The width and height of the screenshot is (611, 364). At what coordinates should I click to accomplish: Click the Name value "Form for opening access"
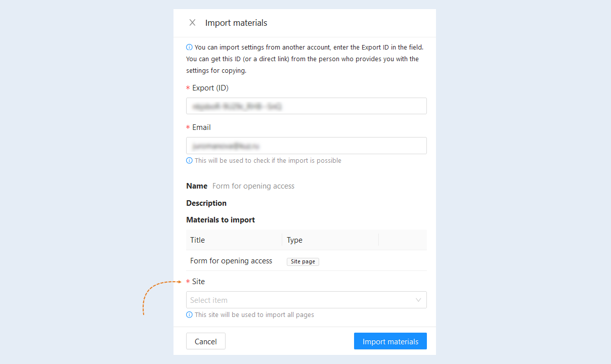click(x=253, y=186)
